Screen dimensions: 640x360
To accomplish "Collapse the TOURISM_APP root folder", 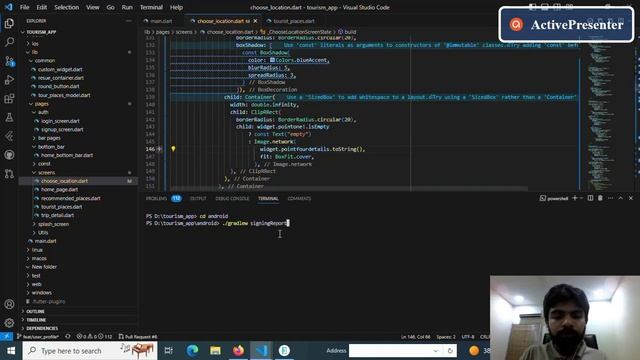I will click(41, 32).
